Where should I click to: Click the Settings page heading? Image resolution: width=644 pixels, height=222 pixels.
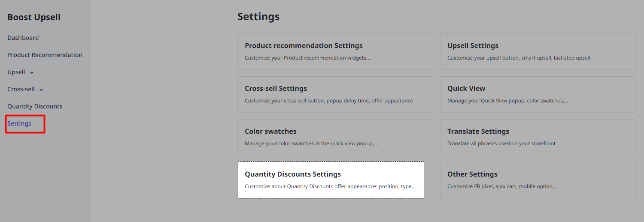(258, 16)
